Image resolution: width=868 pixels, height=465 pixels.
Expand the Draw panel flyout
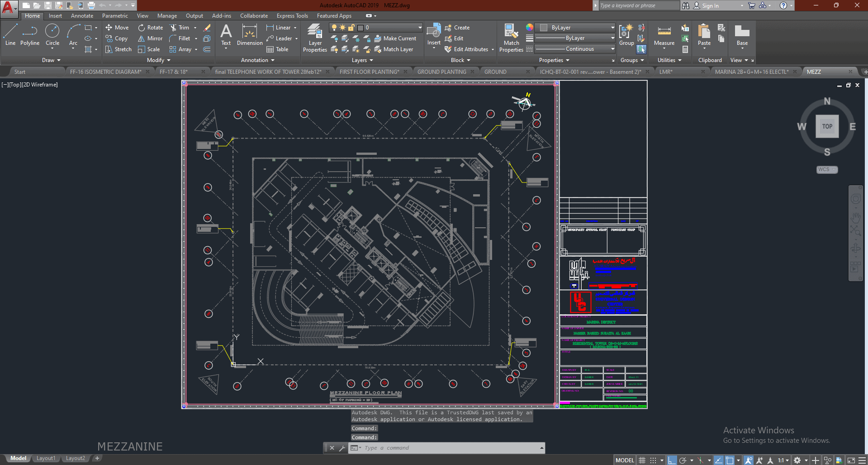tap(51, 60)
